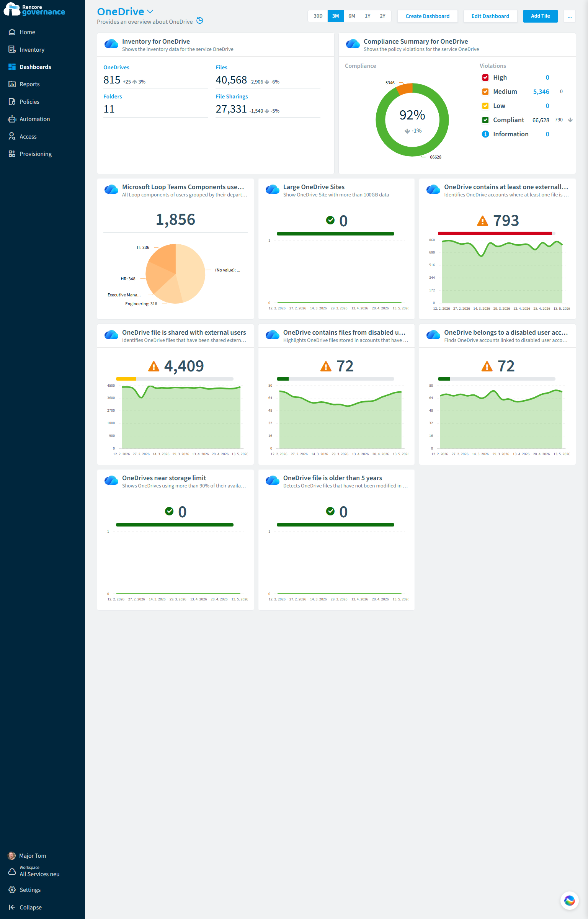Open the Home sidebar icon

[12, 32]
